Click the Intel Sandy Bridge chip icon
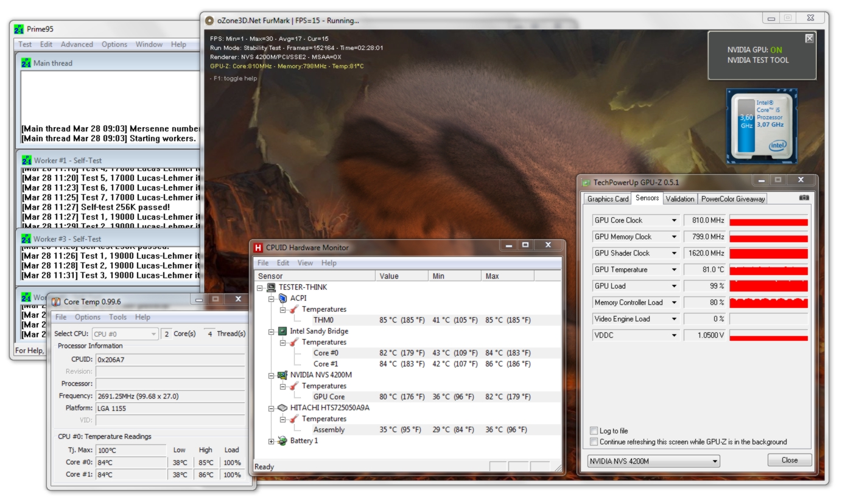The width and height of the screenshot is (842, 504). pyautogui.click(x=282, y=331)
